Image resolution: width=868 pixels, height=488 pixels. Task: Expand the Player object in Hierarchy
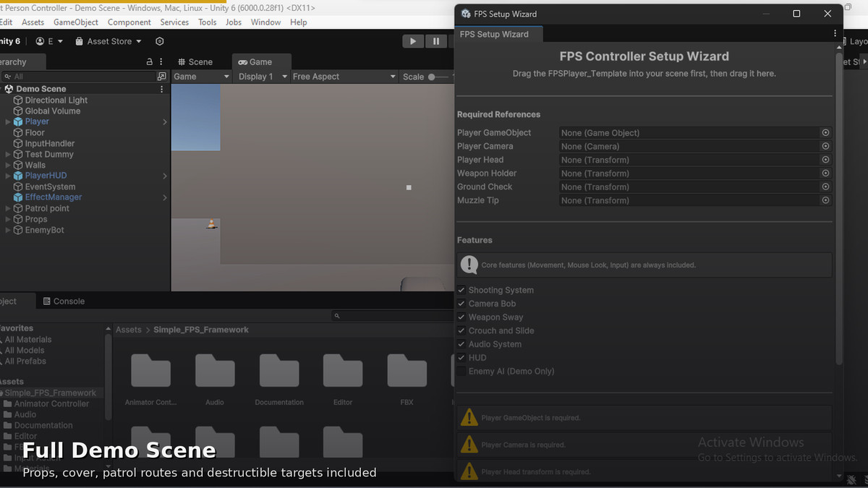[8, 122]
